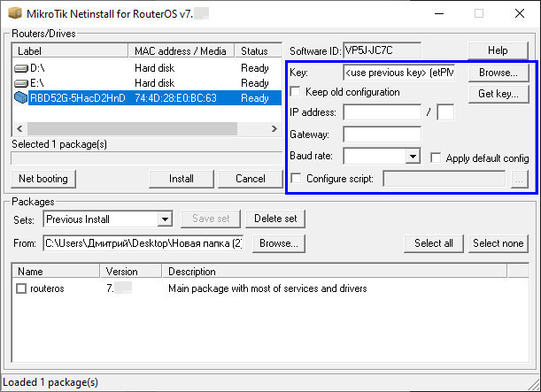This screenshot has width=541, height=392.
Task: Click the RBD52G-5HacD2HnD router device icon
Action: coord(21,97)
